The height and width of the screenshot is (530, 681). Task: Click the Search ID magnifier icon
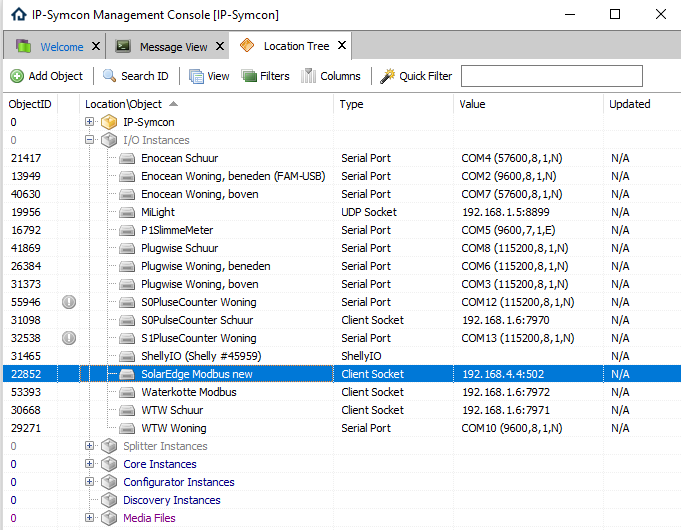click(x=109, y=76)
